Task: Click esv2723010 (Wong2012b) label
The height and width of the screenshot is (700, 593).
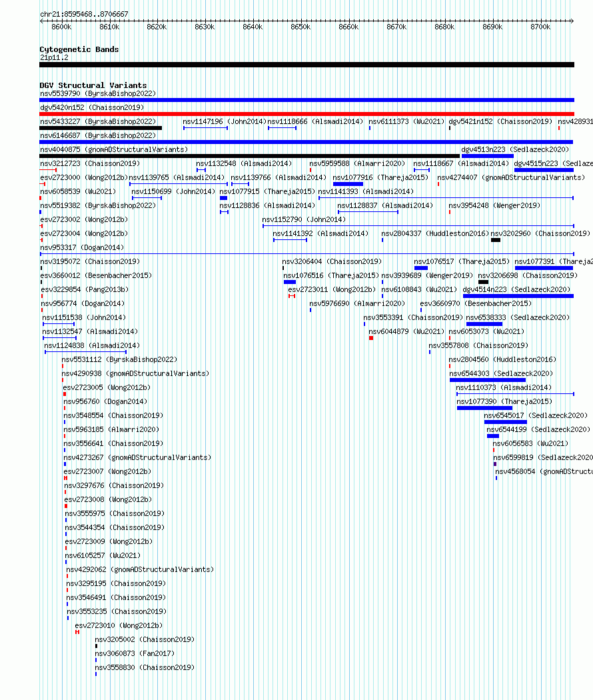Action: click(x=119, y=625)
